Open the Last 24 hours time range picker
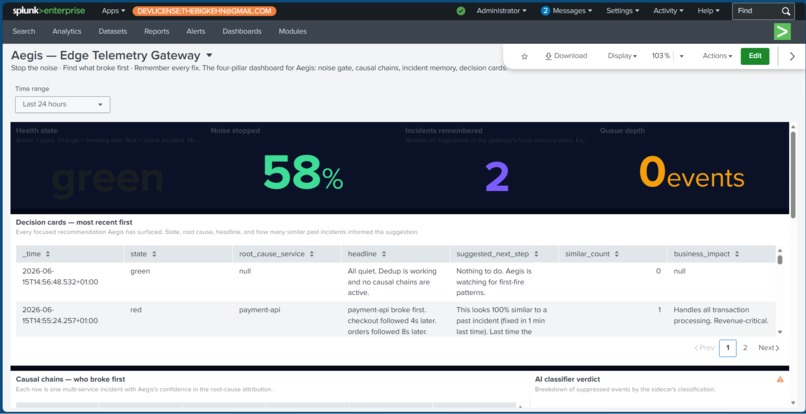This screenshot has width=806, height=414. pyautogui.click(x=63, y=104)
